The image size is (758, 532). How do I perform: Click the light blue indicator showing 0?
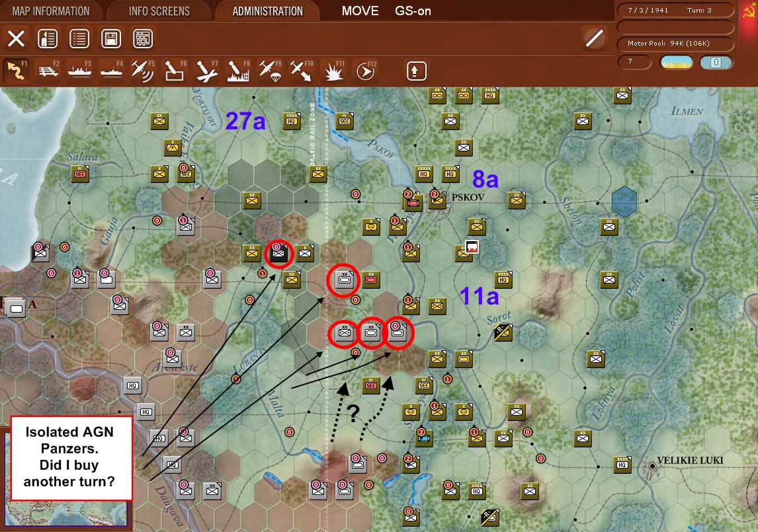[x=716, y=62]
